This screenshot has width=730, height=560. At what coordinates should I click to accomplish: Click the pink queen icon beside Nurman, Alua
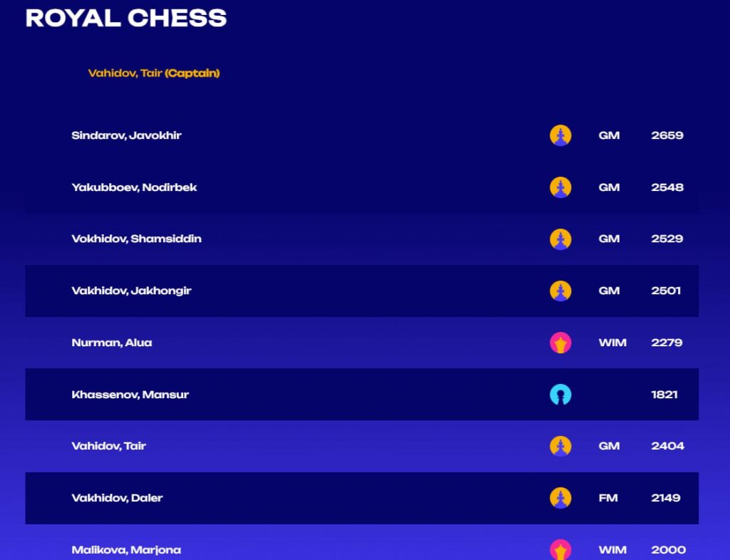[560, 343]
